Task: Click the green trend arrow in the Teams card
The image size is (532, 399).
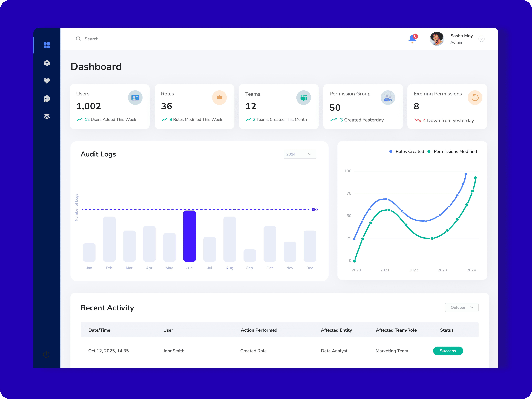Action: pyautogui.click(x=248, y=119)
